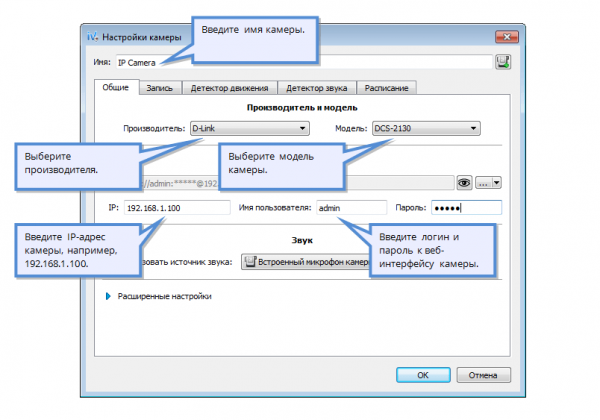Select the Общие tab
The image size is (600, 420).
coord(116,87)
